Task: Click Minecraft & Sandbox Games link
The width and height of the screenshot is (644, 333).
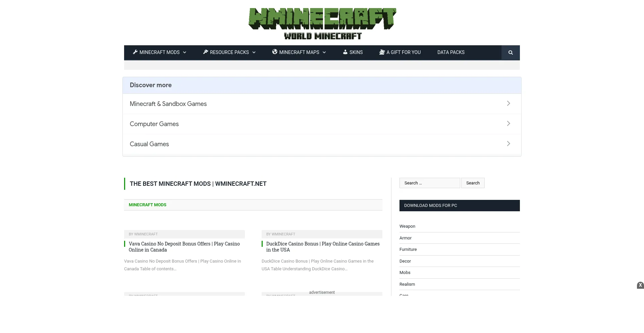Action: click(x=168, y=104)
